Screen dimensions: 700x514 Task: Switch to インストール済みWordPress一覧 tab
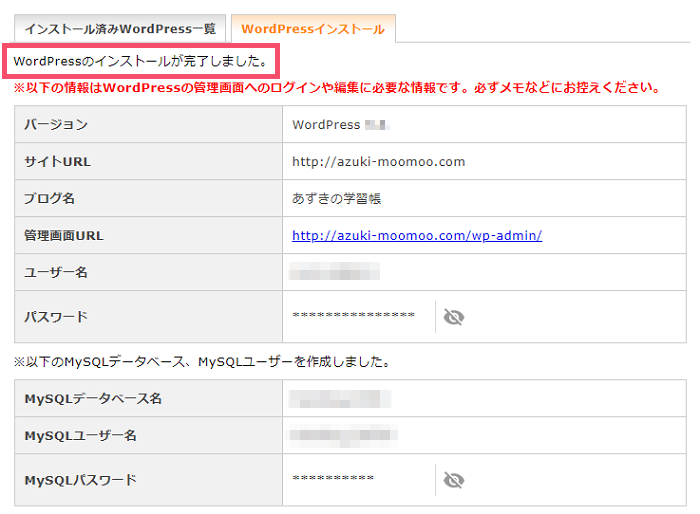120,29
